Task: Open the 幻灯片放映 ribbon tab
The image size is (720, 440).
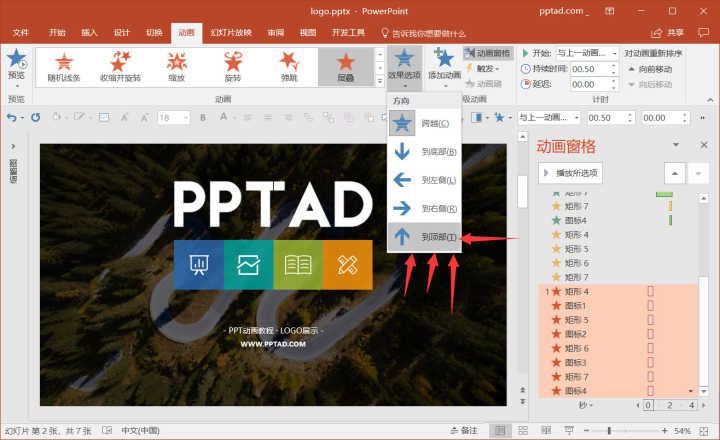Action: click(231, 33)
